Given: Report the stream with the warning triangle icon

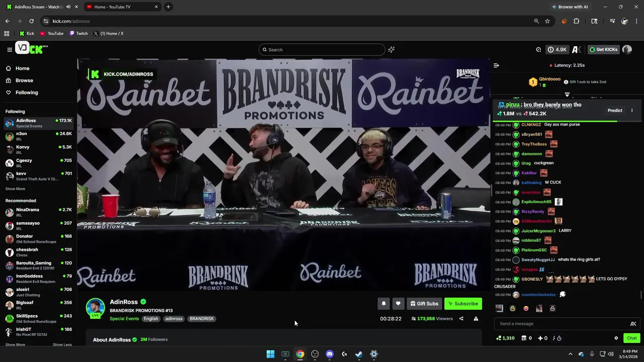Looking at the screenshot, I should click(x=476, y=319).
